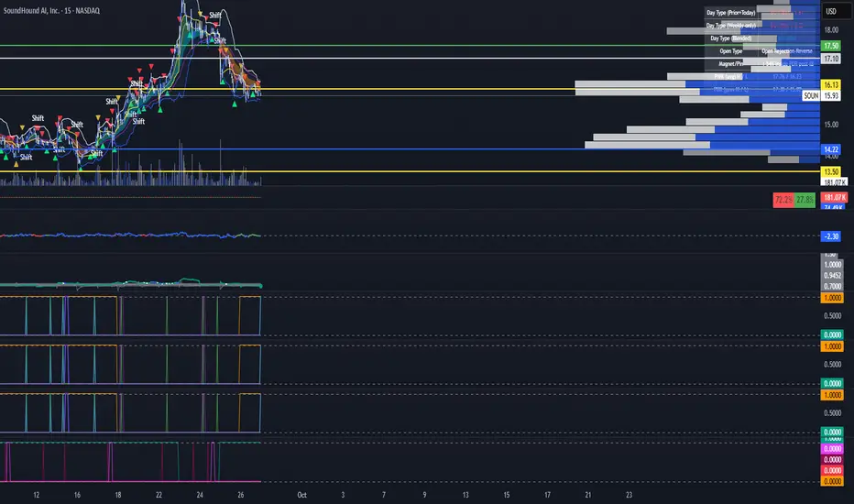This screenshot has width=854, height=504.
Task: Click the blue -2.30 indicator value label
Action: click(x=830, y=236)
